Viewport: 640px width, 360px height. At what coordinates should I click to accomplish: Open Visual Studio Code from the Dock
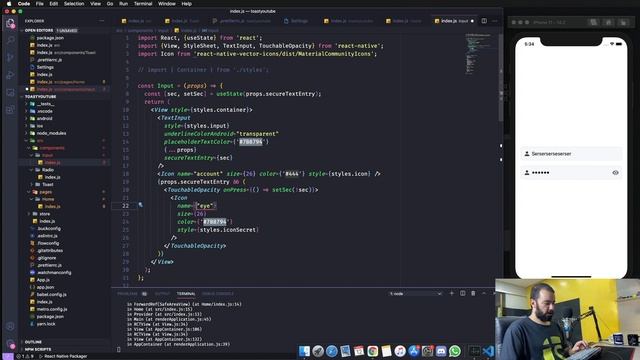point(488,351)
